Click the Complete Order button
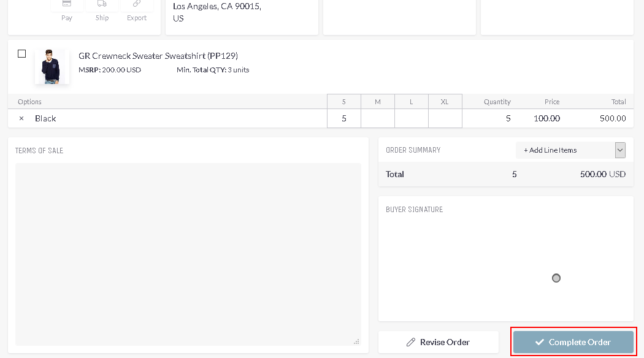 [x=572, y=342]
